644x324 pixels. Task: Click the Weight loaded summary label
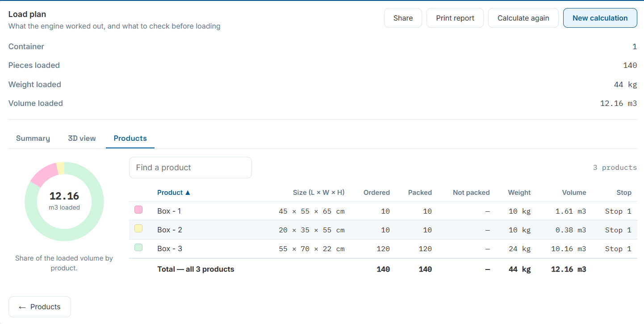coord(35,84)
